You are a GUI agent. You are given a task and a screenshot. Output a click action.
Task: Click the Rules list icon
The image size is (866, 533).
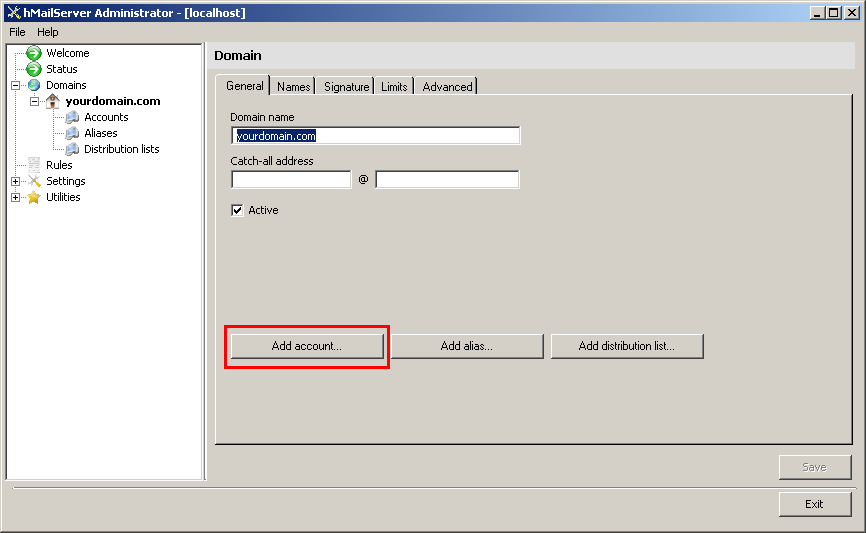34,165
